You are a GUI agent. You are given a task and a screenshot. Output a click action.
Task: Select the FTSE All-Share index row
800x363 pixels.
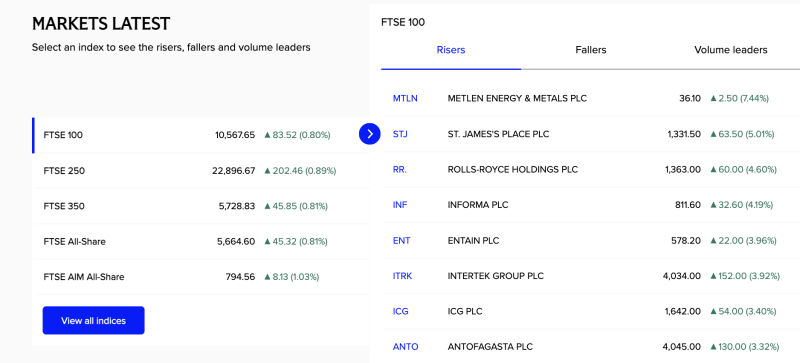[x=201, y=241]
